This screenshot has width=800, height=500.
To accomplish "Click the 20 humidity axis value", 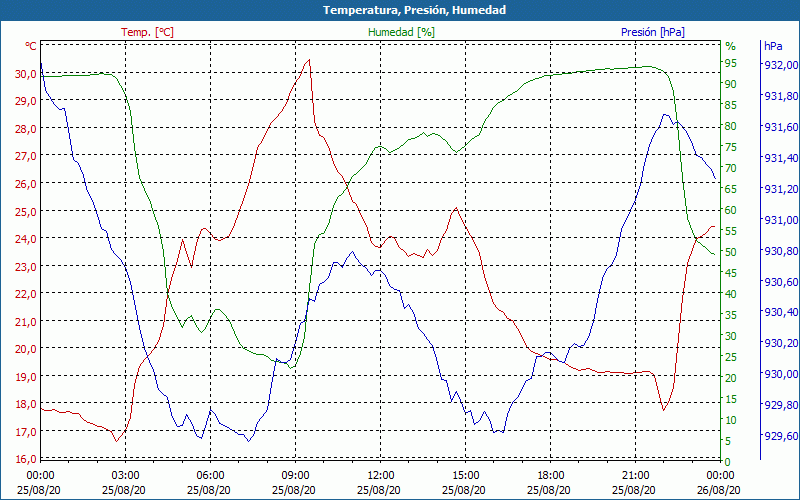I will tap(731, 378).
